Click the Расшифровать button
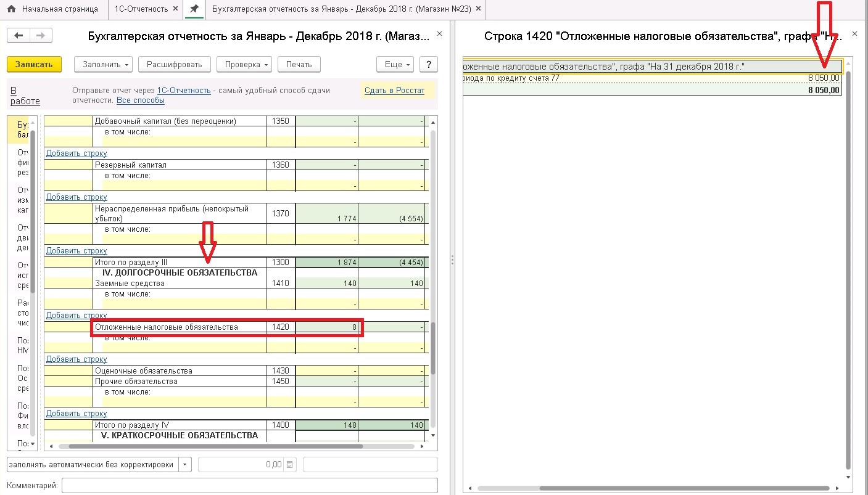This screenshot has width=868, height=495. click(175, 64)
